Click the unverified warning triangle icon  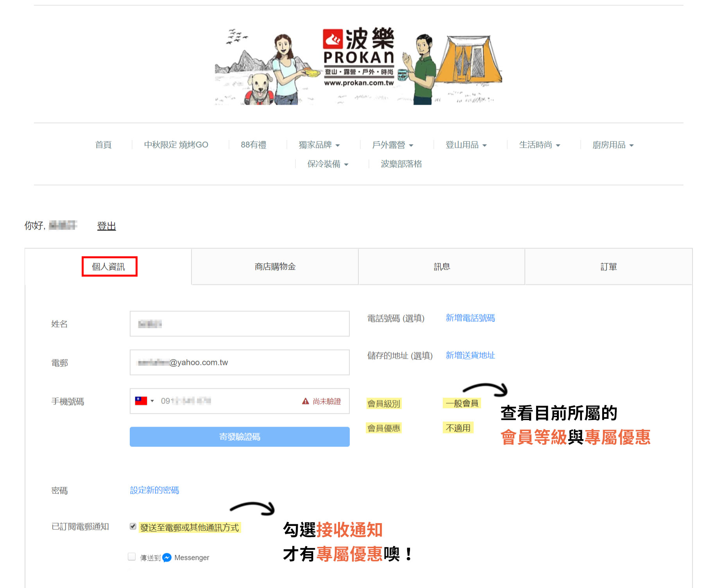tap(306, 401)
